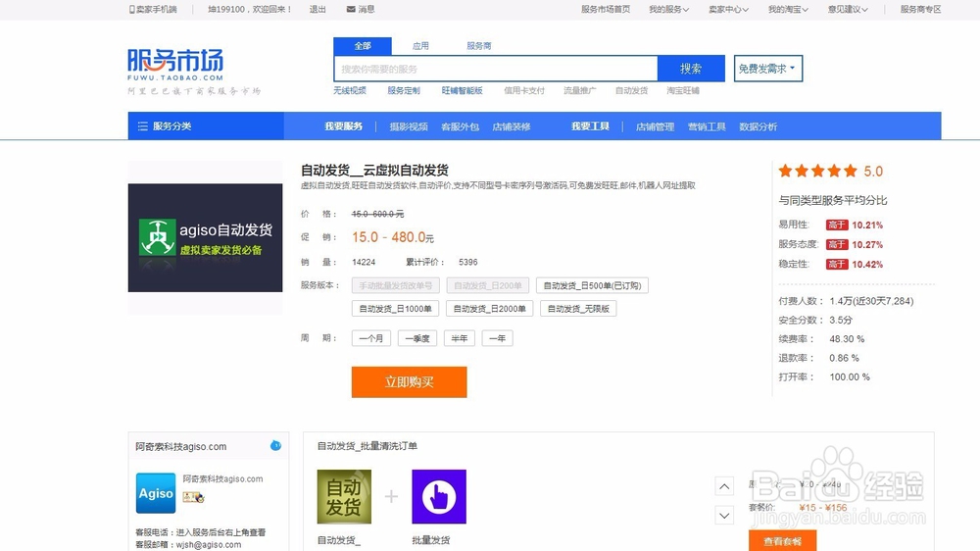
Task: Select the 服务商 search tab
Action: coord(479,46)
